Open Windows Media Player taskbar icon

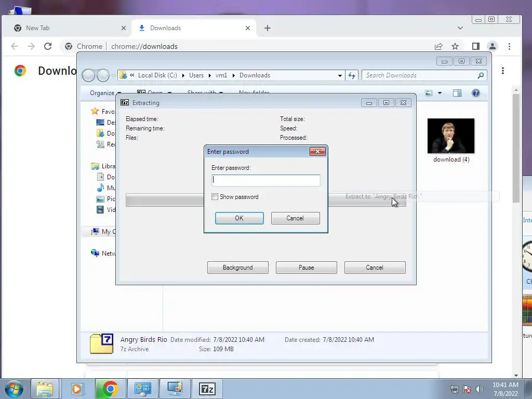(77, 389)
